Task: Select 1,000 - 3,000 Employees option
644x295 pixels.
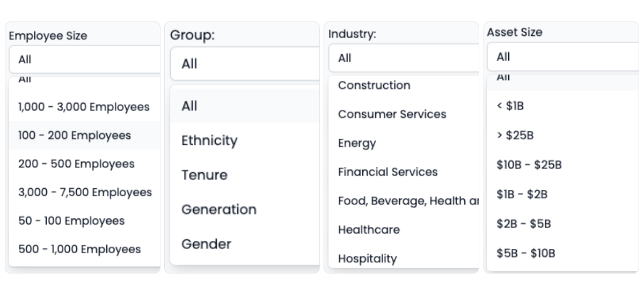Action: (84, 107)
